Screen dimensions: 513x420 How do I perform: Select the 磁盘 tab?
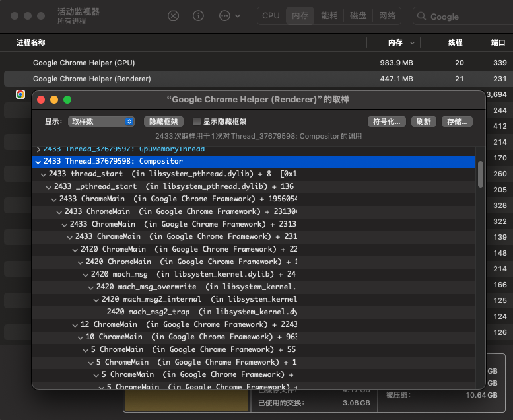(359, 16)
